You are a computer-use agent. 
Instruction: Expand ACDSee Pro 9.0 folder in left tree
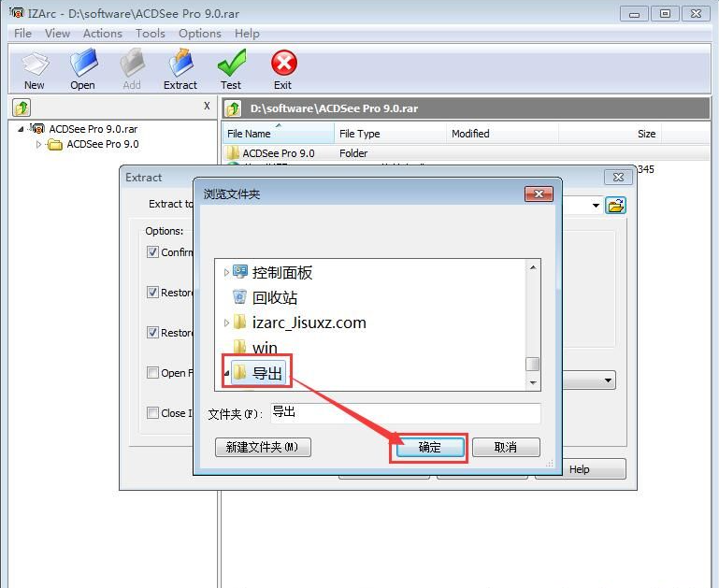point(38,145)
